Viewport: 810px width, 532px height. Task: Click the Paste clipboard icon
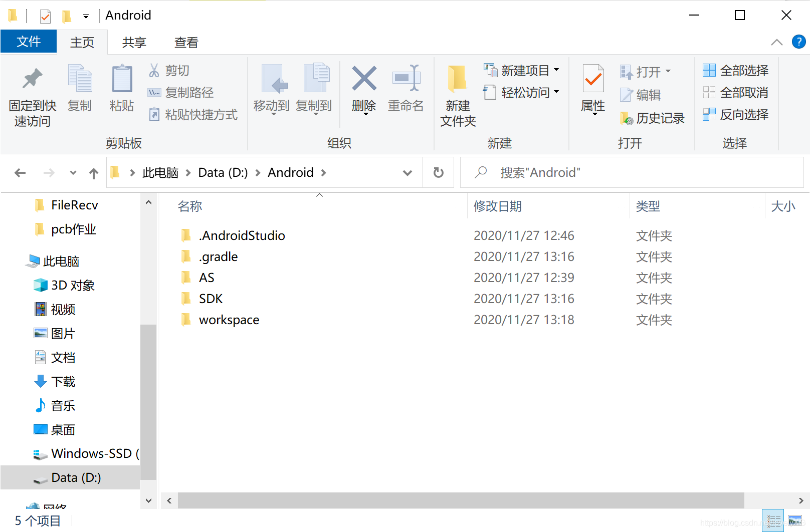point(122,79)
